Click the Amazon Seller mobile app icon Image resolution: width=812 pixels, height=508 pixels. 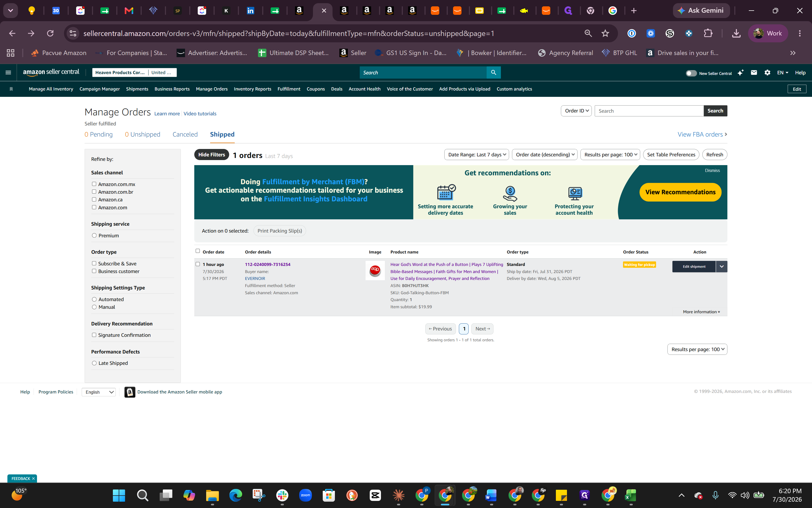130,392
